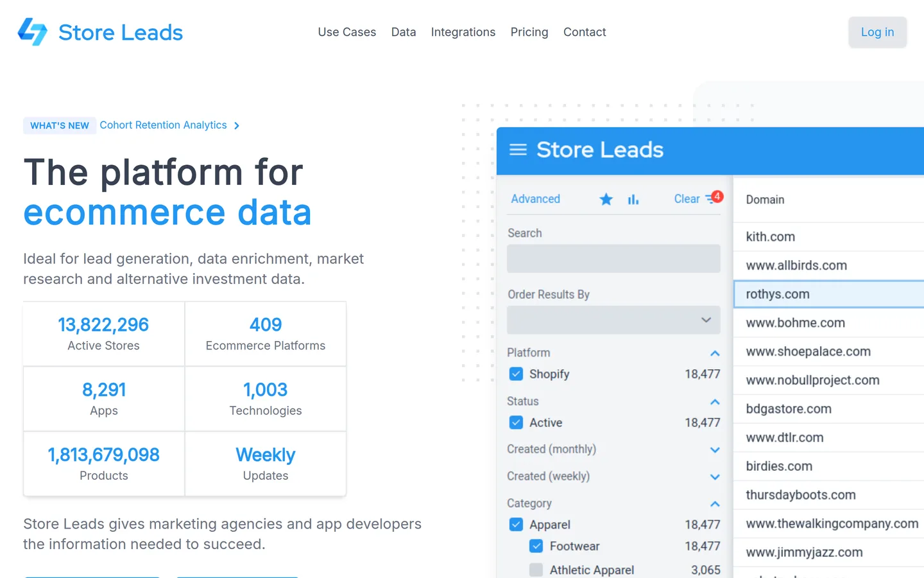Select the www.shoepalace.com row
The image size is (924, 578).
tap(828, 351)
